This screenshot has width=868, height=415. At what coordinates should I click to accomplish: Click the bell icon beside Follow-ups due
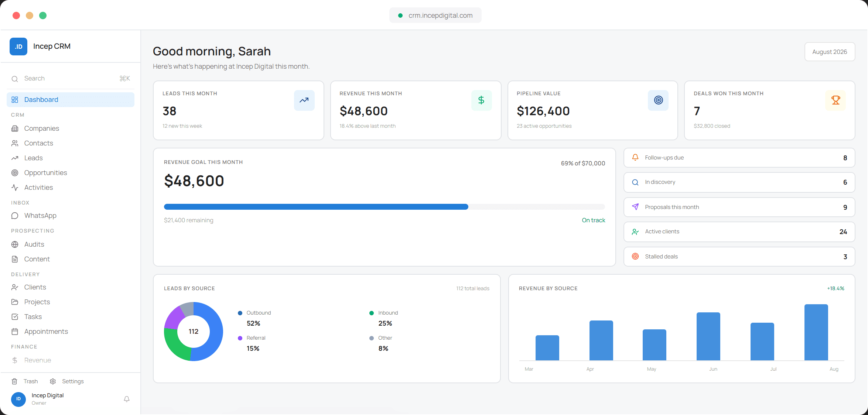(x=635, y=158)
